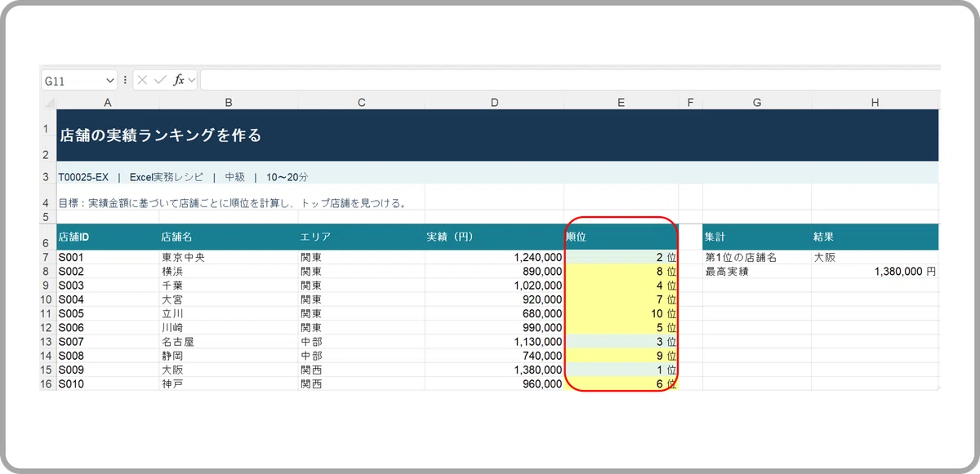Select cell S005
980x474 pixels.
coord(108,313)
